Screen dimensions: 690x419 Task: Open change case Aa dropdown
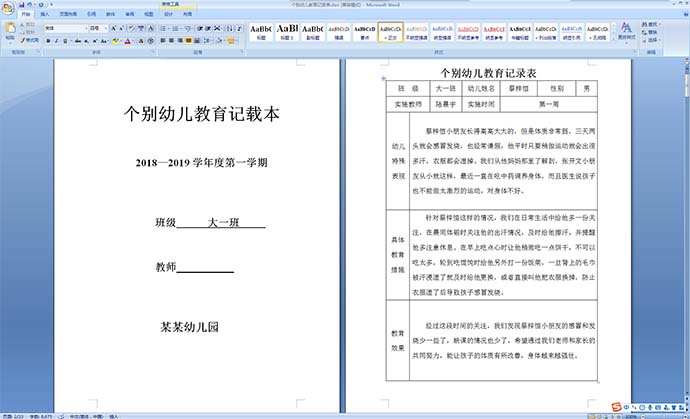point(104,41)
